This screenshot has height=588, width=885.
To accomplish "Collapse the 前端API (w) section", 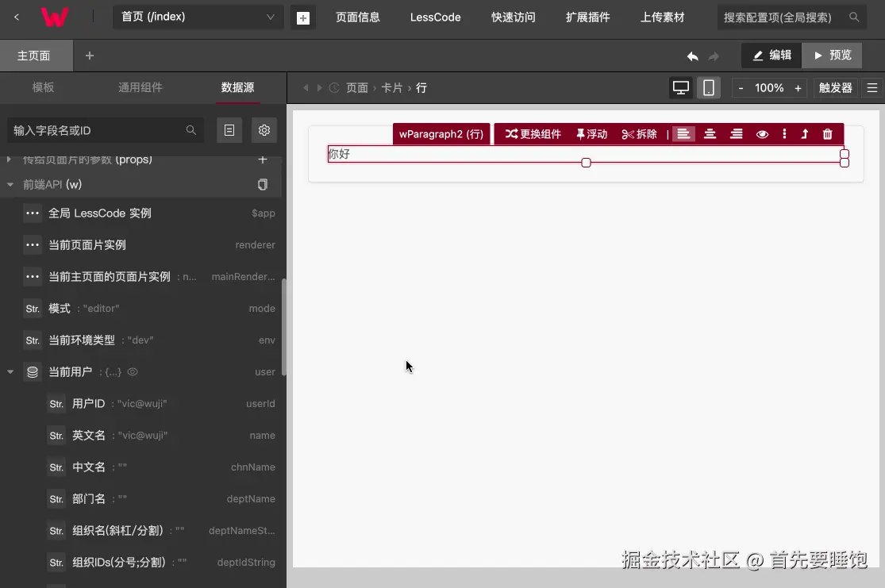I will click(10, 185).
